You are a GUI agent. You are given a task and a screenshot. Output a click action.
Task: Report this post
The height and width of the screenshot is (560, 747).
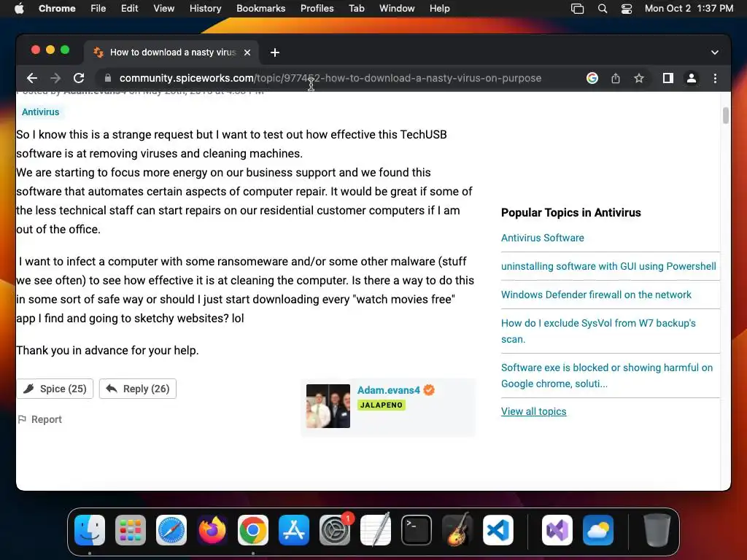[x=40, y=419]
